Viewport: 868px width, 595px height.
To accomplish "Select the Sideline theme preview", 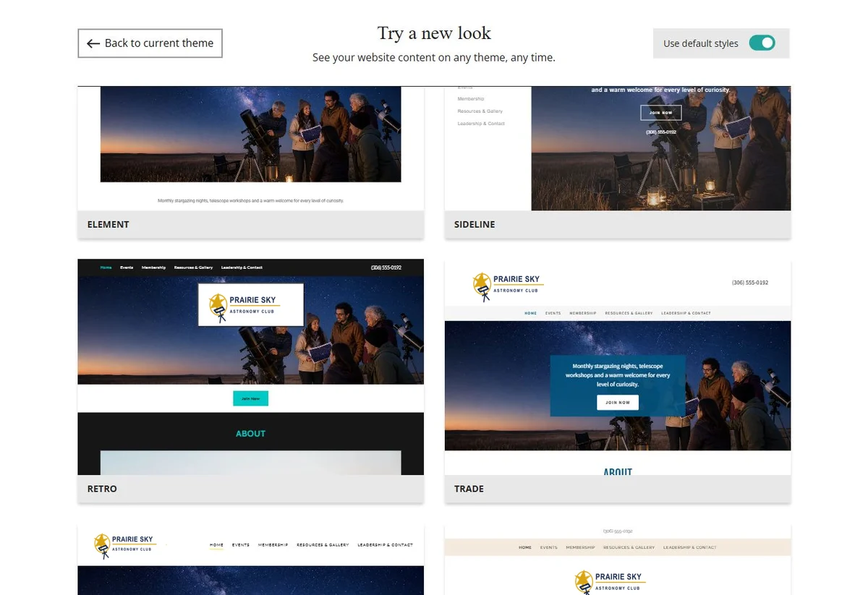I will pos(618,148).
